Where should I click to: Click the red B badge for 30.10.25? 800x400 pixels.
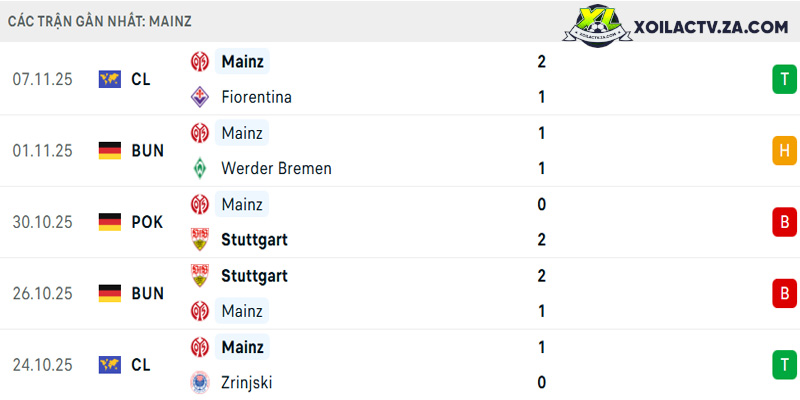(x=784, y=222)
